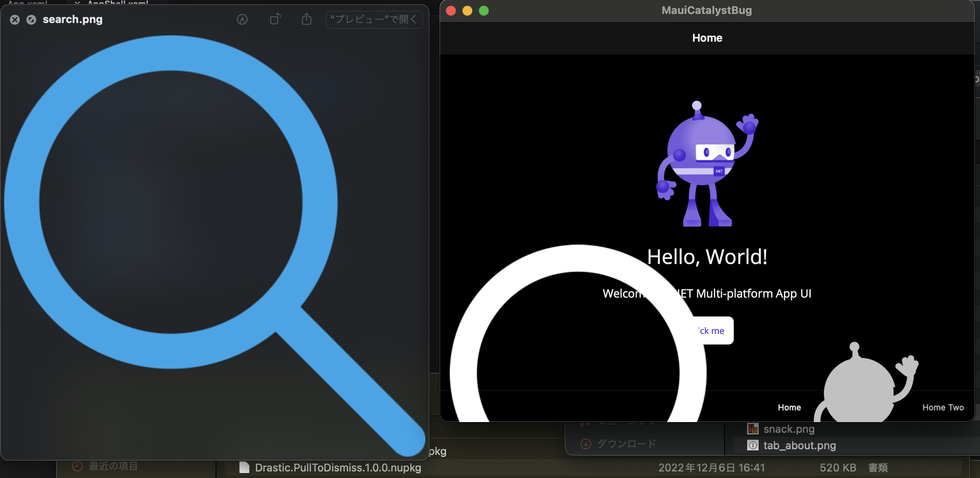Open search.png with "プレビュー"で開く
Screen dimensions: 980x478
(373, 19)
